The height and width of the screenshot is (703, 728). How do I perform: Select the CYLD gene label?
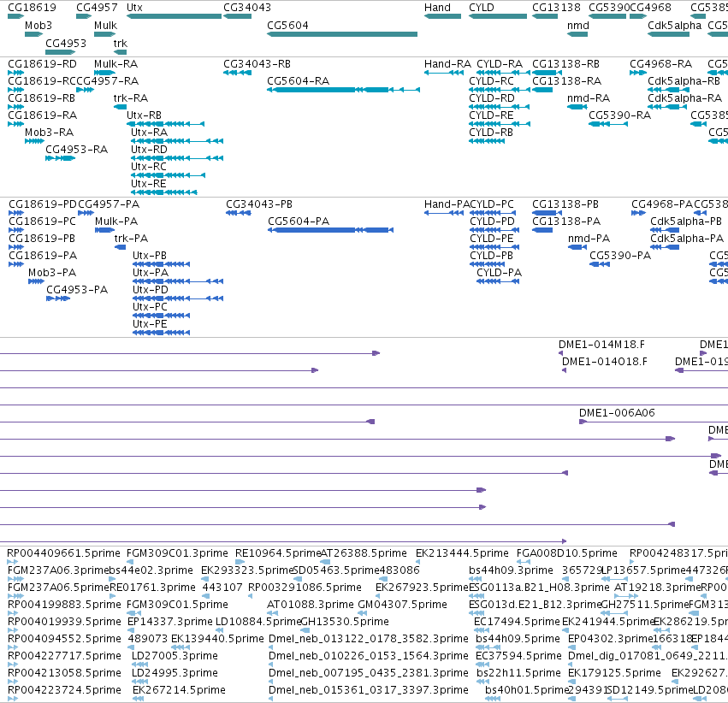pos(482,8)
